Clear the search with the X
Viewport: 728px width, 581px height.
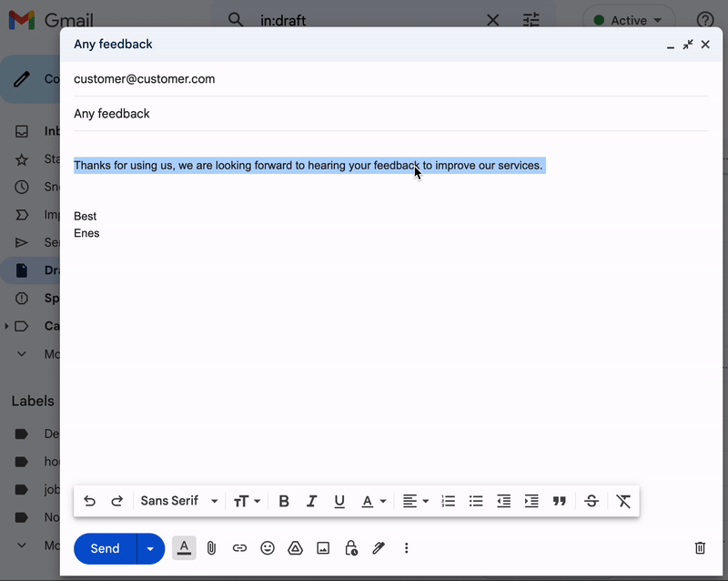pyautogui.click(x=492, y=20)
